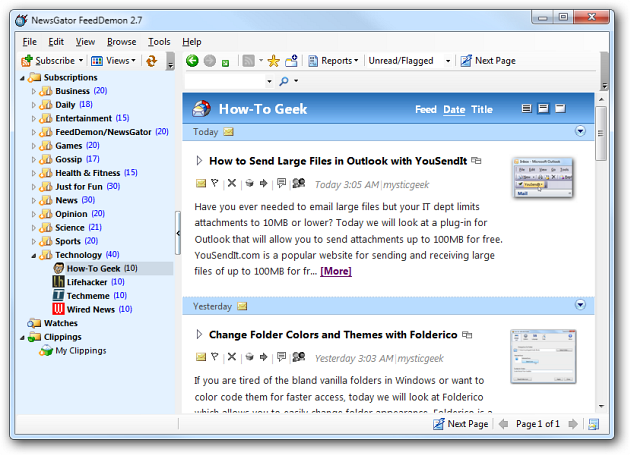Click comment bubble icon for YouSendIt article
This screenshot has width=630, height=455.
(282, 183)
